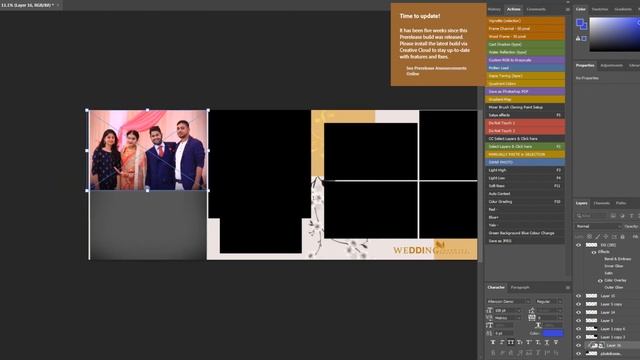
Task: Open the layer kind filter dropdown
Action: tap(593, 216)
